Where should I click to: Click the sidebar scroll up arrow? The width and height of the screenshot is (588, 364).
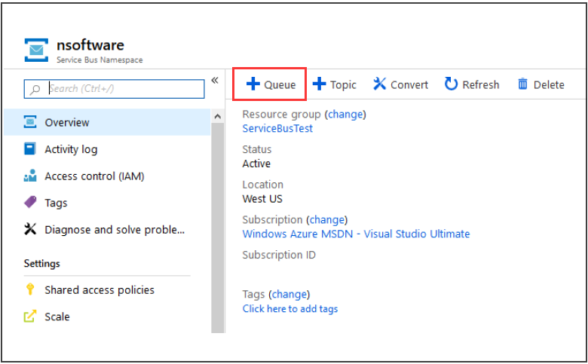pos(218,117)
